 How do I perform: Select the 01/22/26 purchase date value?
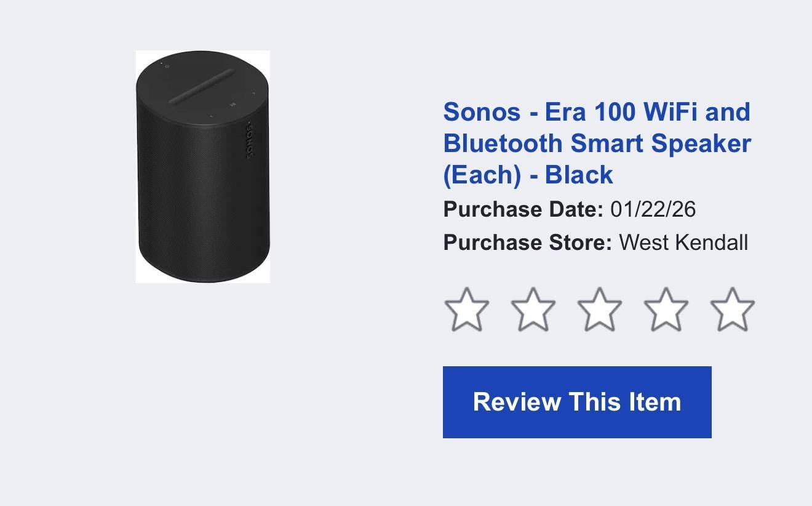click(x=653, y=209)
